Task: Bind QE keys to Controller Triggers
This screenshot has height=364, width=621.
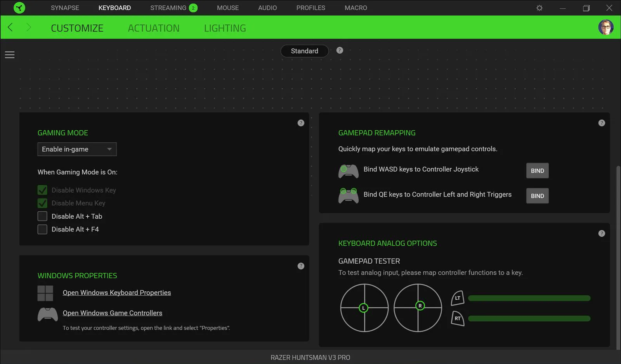Action: pyautogui.click(x=537, y=196)
